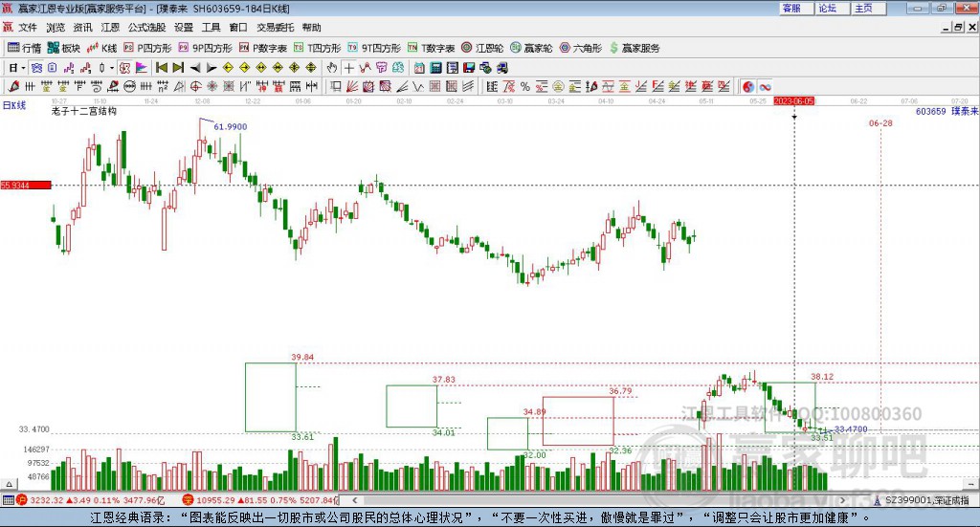Click the yellow diamond left-arrow icon
The image size is (980, 527).
[228, 68]
